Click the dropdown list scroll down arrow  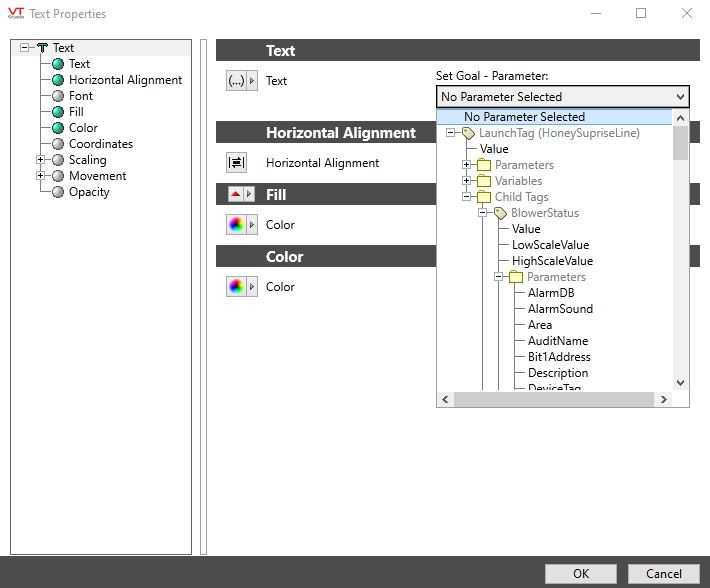click(680, 382)
